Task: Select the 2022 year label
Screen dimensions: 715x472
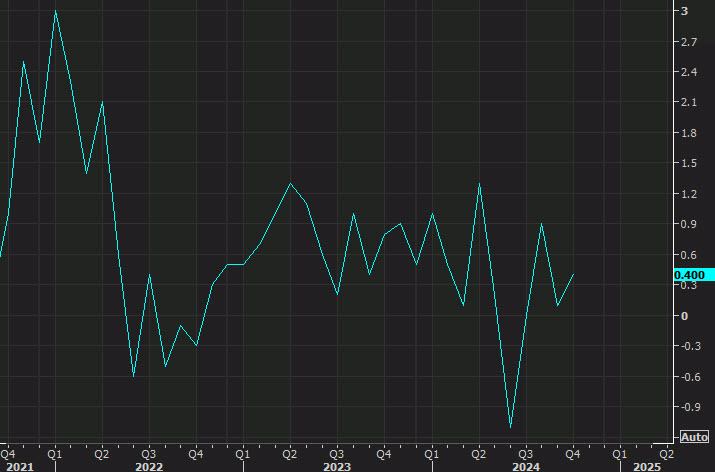Action: (x=149, y=467)
